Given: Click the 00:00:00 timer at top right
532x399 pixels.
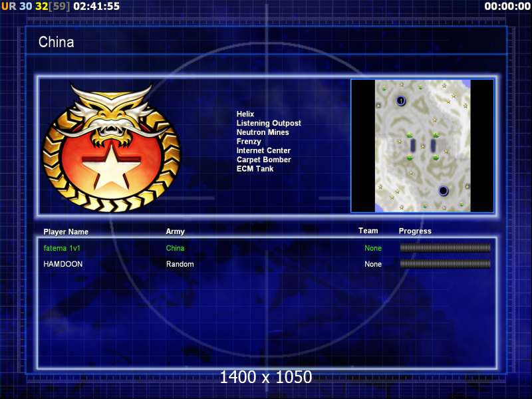Looking at the screenshot, I should (x=507, y=6).
